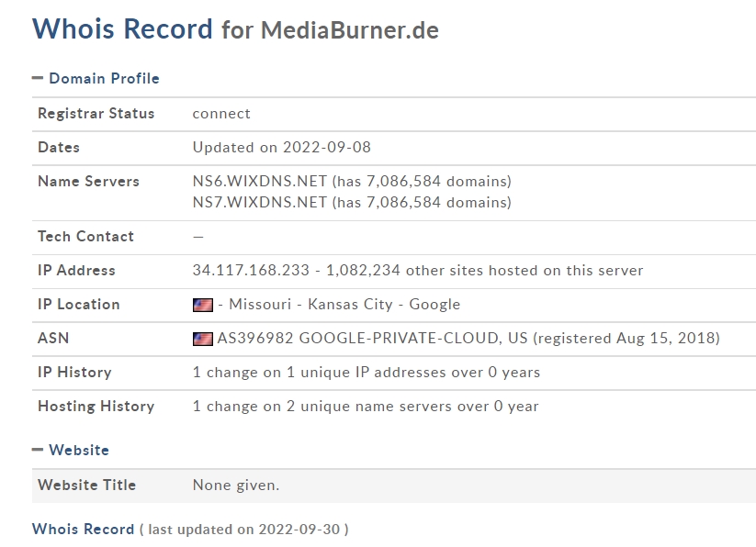Click the NS7.WIXDNS.NET name server
This screenshot has width=756, height=547.
click(x=259, y=202)
